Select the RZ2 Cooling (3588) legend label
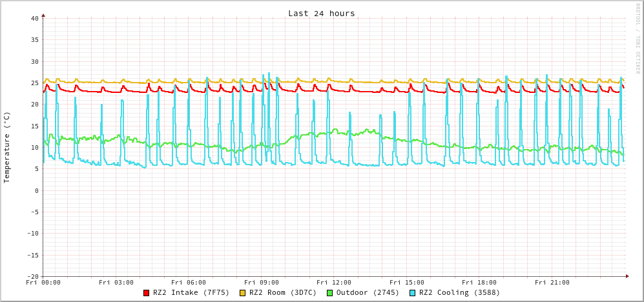The image size is (644, 302). point(459,292)
